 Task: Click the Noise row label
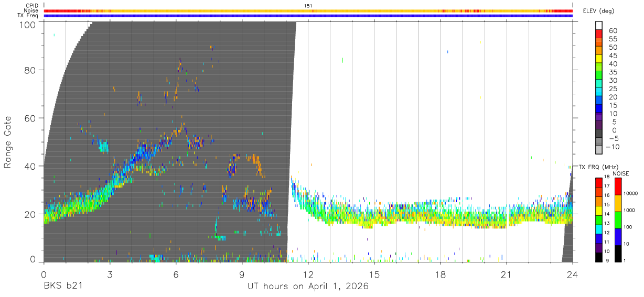tap(31, 10)
